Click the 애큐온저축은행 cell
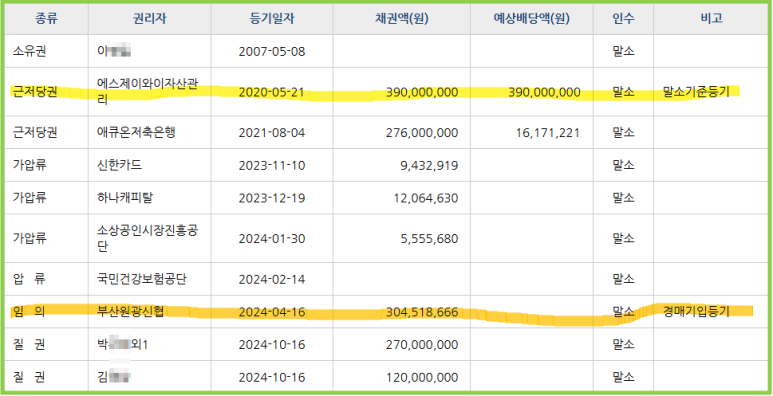Viewport: 773px width, 396px height. click(149, 132)
